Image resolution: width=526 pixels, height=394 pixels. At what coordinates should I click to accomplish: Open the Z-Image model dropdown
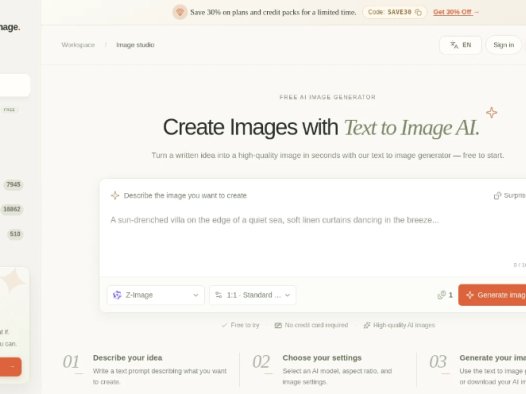pos(156,295)
